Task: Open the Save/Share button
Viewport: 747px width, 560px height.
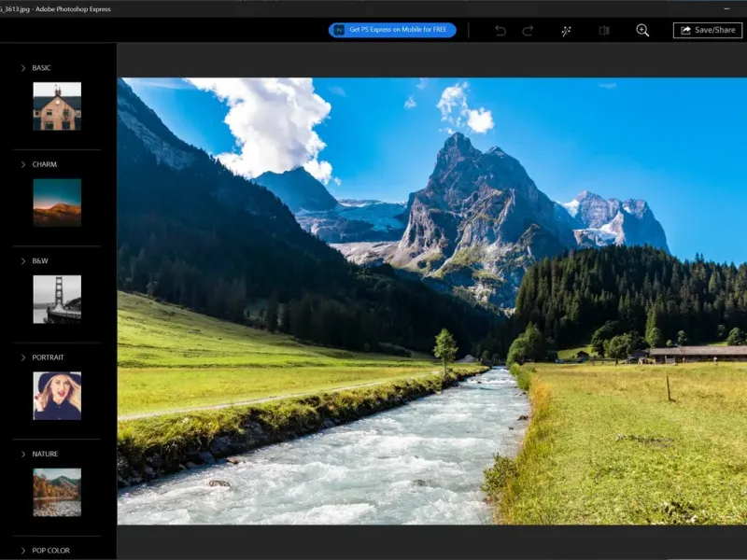Action: [708, 30]
